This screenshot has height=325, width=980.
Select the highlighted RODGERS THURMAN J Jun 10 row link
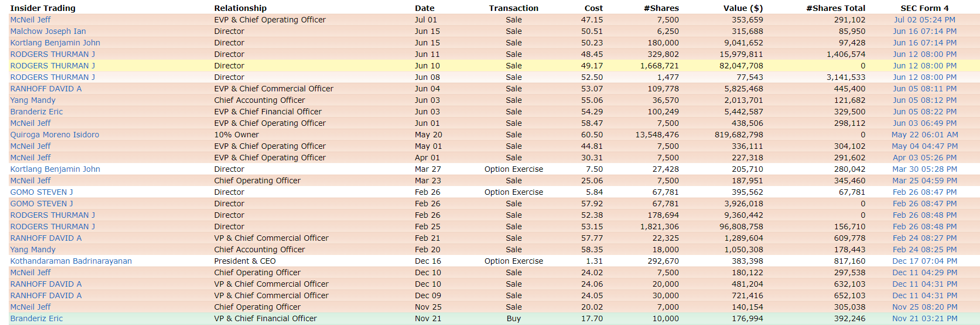click(52, 66)
